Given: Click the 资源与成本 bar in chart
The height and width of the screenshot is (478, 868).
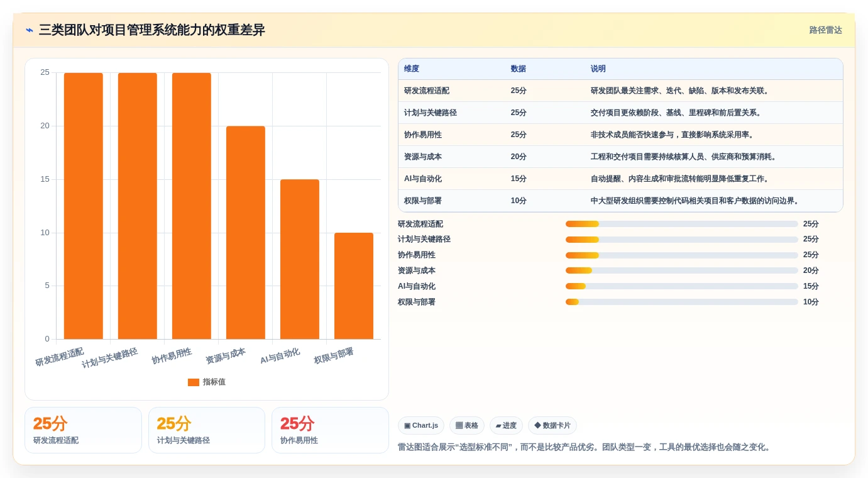Looking at the screenshot, I should tap(246, 233).
